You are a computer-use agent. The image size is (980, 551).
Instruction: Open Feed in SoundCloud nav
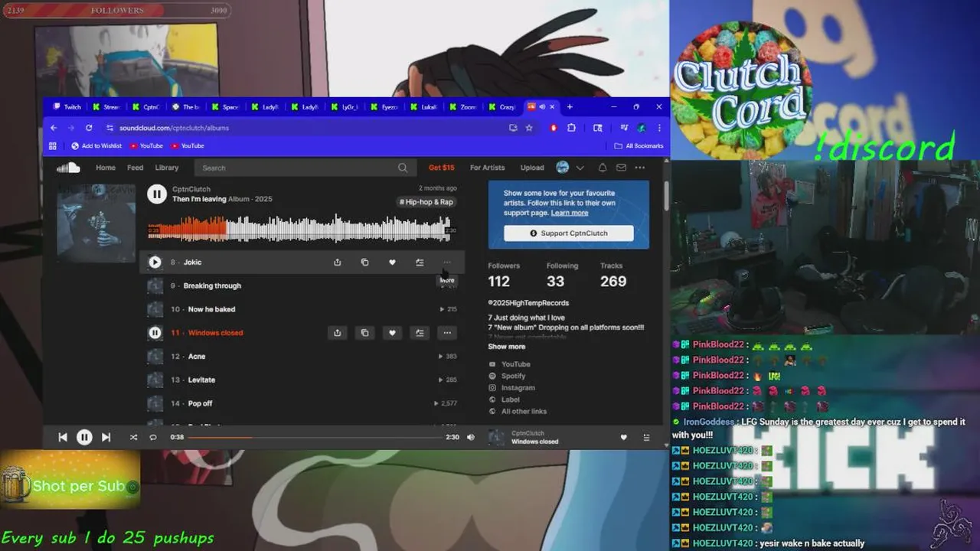click(136, 168)
